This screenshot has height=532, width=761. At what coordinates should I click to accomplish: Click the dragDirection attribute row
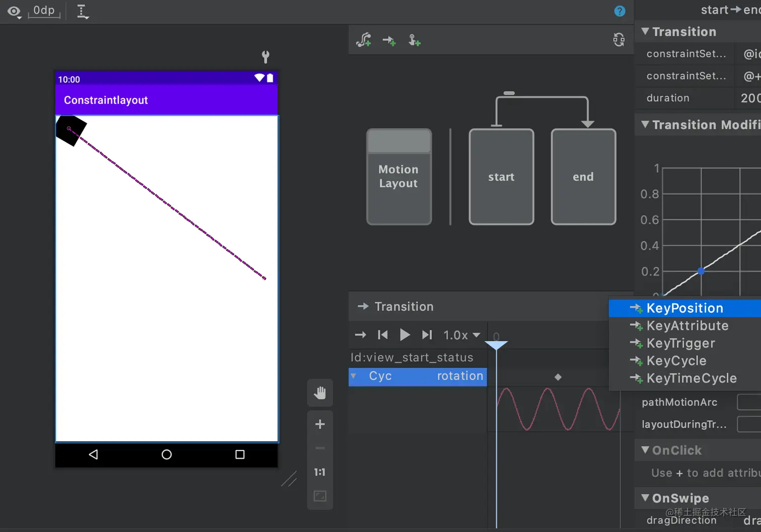coord(699,520)
